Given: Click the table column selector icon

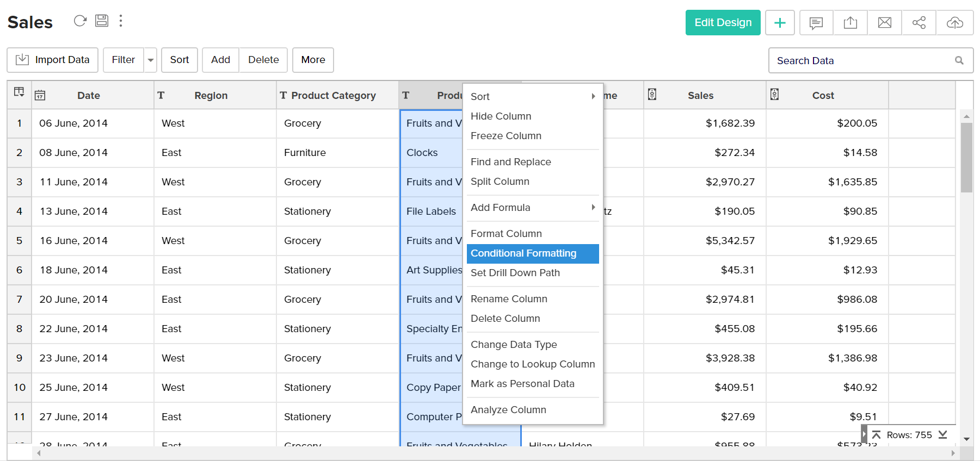Looking at the screenshot, I should click(x=19, y=92).
